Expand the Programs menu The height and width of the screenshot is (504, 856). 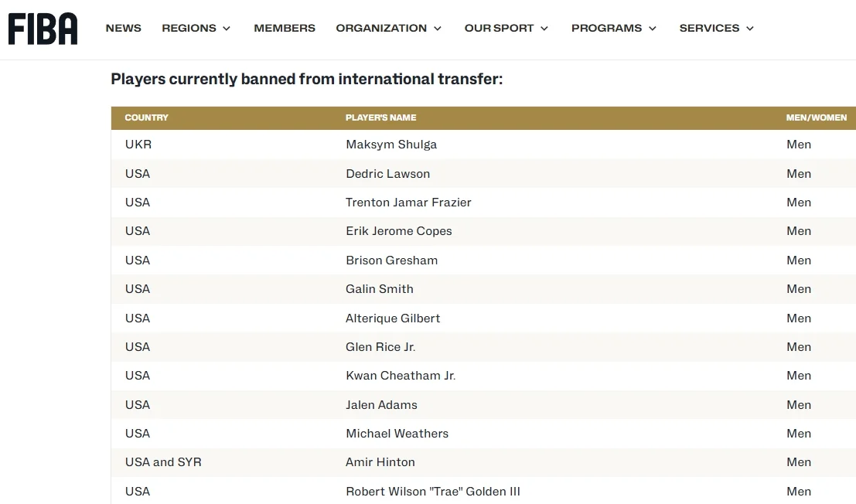(614, 28)
